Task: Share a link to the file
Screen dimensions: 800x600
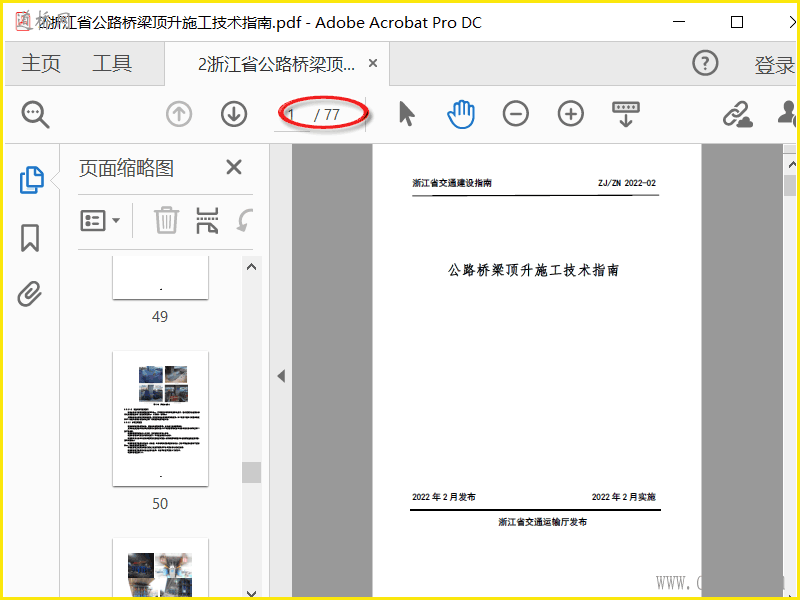Action: (737, 114)
